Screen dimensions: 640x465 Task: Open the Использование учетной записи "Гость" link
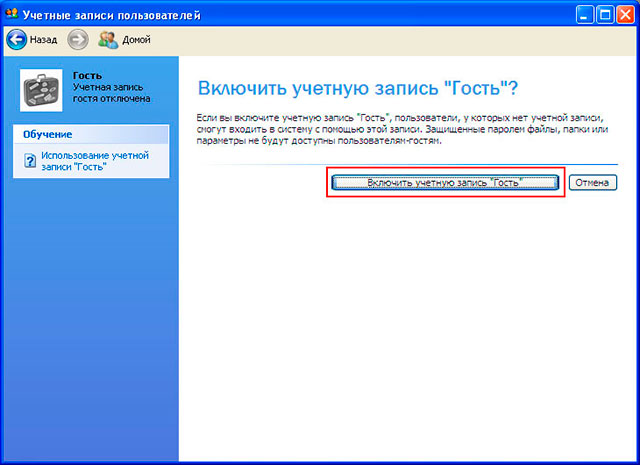(95, 161)
